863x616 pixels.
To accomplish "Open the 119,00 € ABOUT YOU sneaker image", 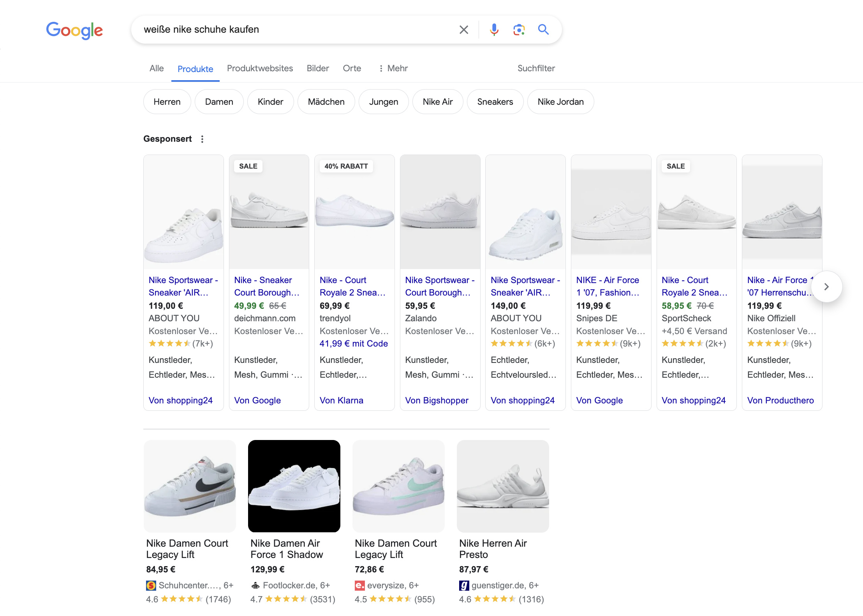I will click(x=183, y=212).
